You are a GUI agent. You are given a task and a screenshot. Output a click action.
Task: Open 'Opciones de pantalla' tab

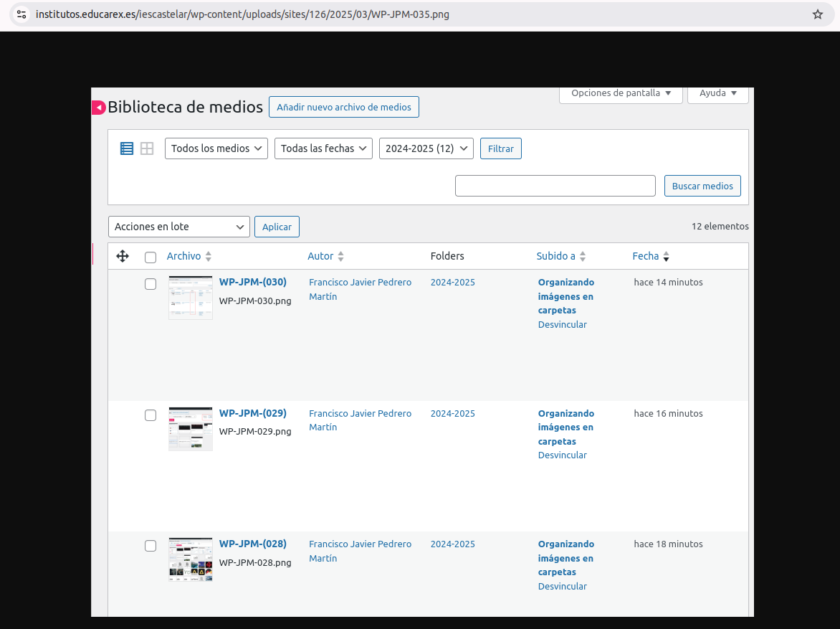tap(621, 93)
